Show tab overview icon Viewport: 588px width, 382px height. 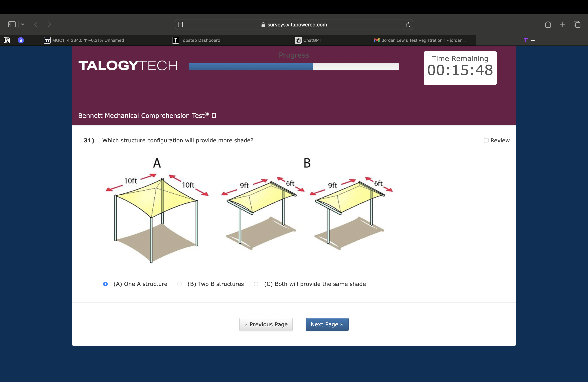coord(577,24)
